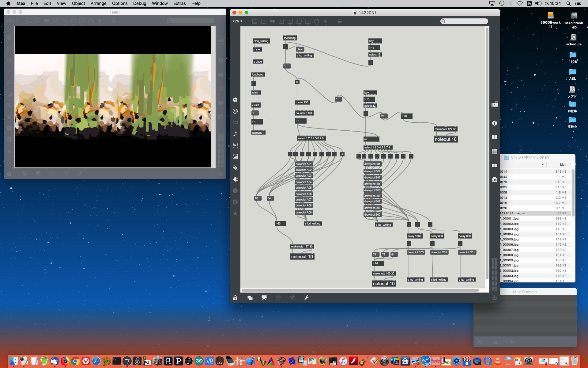Click the patcher search field
The width and height of the screenshot is (588, 368).
[464, 21]
